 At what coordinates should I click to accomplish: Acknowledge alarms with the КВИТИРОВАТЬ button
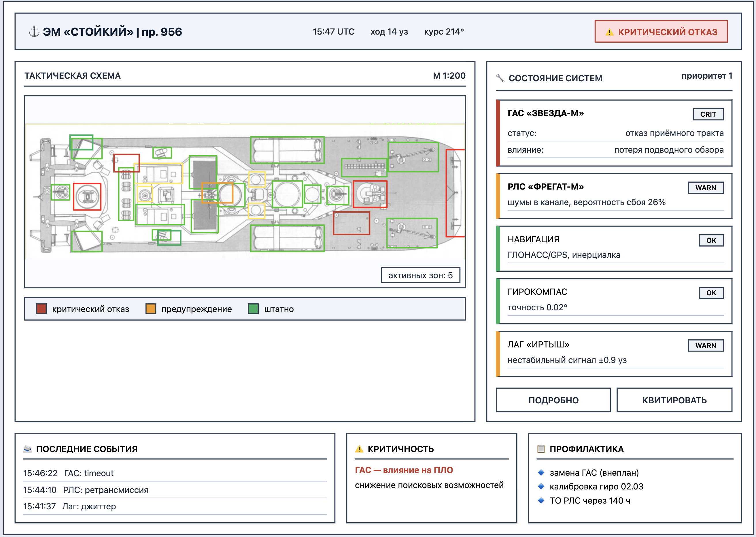674,400
